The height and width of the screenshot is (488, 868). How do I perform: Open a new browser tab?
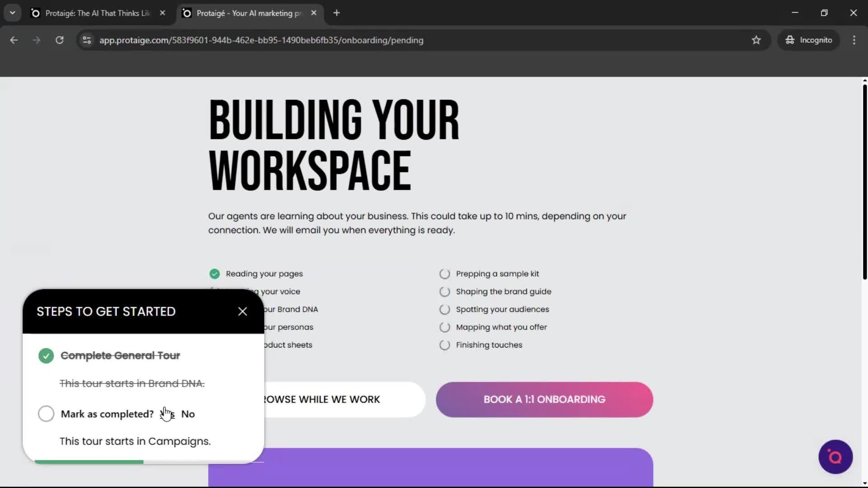[x=336, y=13]
